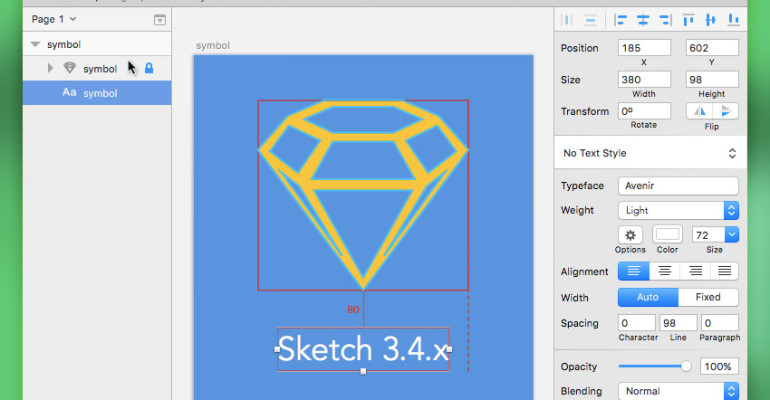Open text Options gear
The height and width of the screenshot is (400, 770).
[x=630, y=235]
